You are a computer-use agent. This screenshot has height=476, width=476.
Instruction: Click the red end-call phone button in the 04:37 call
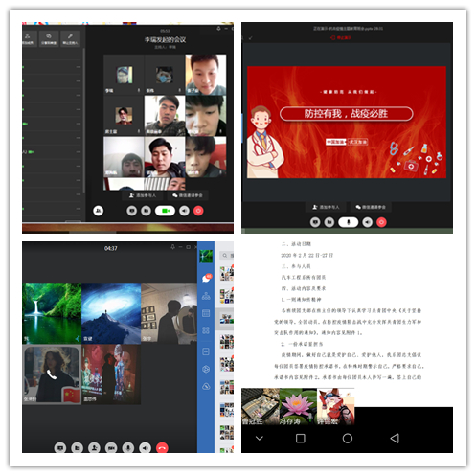pos(162,448)
